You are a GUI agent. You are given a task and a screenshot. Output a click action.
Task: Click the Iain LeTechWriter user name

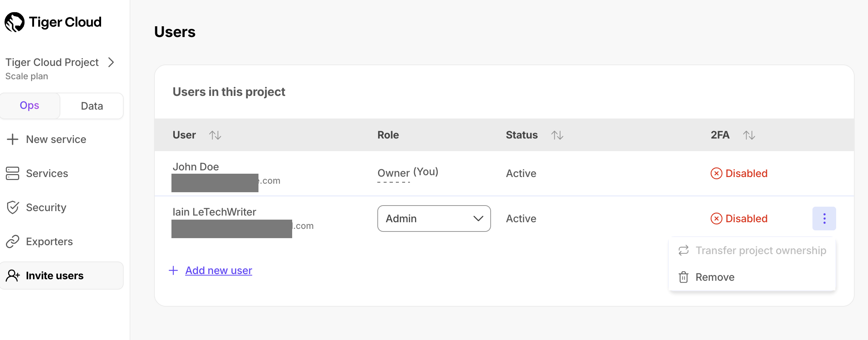coord(214,212)
